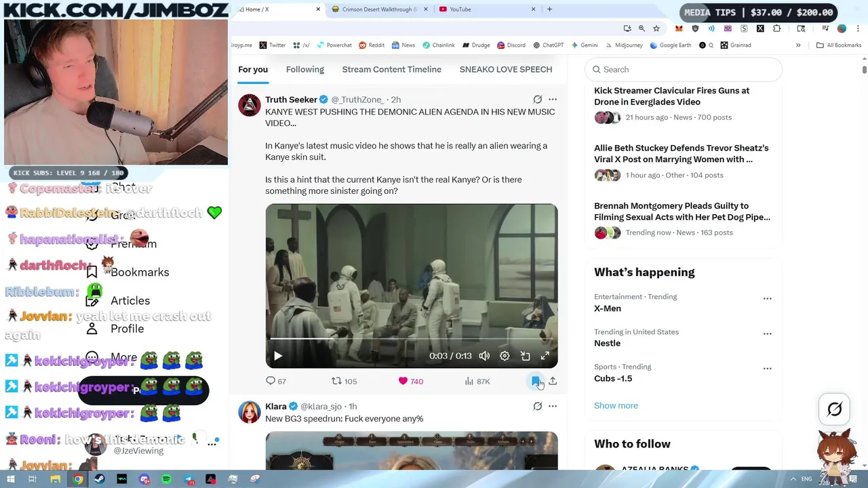868x488 pixels.
Task: Open Drudge bookmark
Action: 476,45
